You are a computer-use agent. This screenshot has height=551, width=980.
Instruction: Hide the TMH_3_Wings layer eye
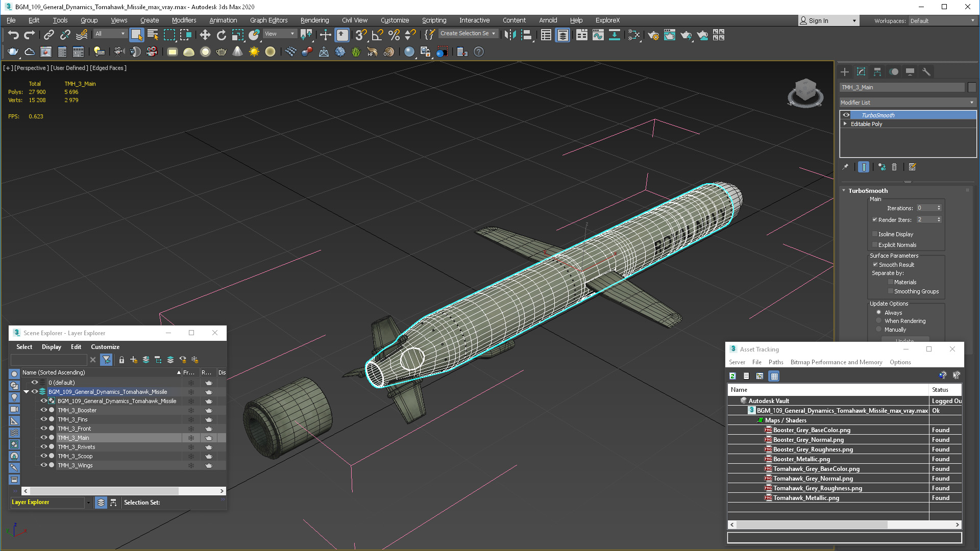(x=44, y=465)
